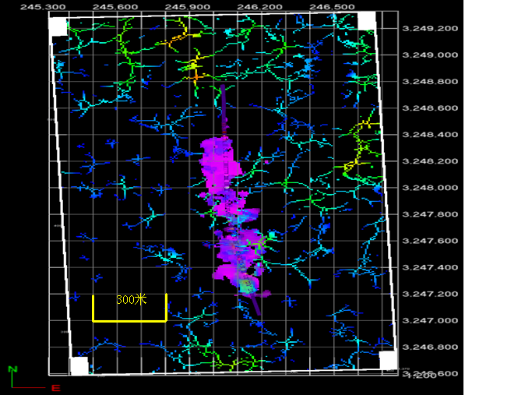532x395 pixels.
Task: Click the 3.247.600 y-axis label
Action: tap(429, 241)
